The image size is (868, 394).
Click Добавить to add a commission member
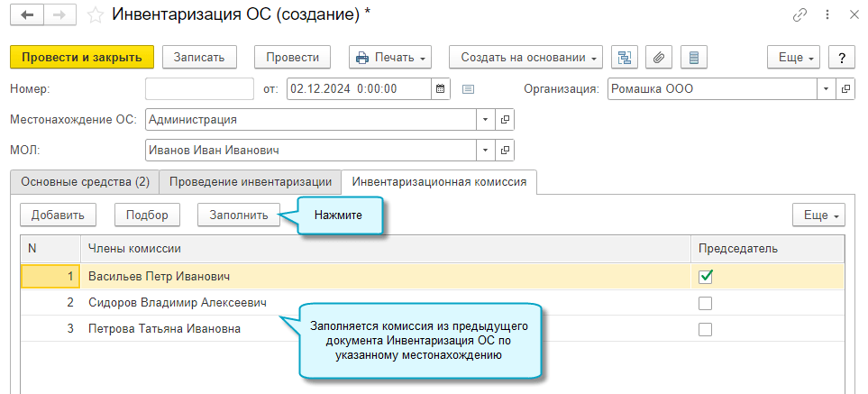pos(58,215)
